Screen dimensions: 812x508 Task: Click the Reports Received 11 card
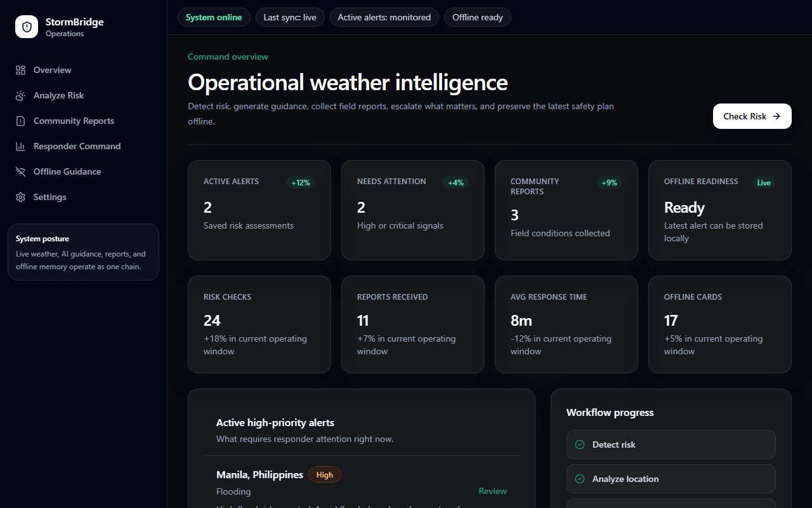(413, 324)
